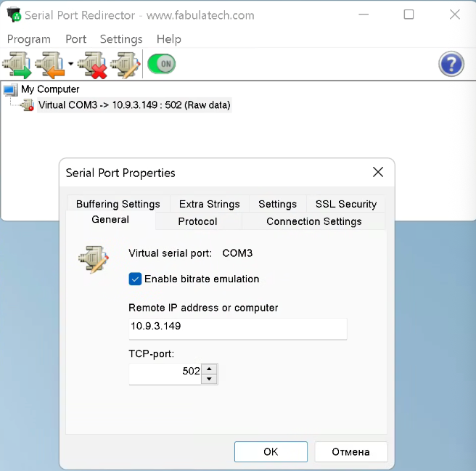
Task: Open the Settings menu in menu bar
Action: 121,39
